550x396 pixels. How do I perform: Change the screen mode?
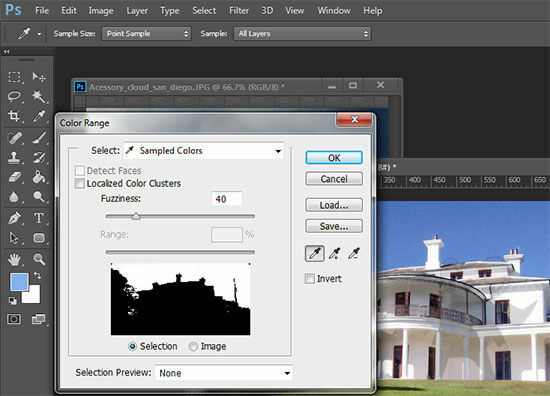pyautogui.click(x=38, y=319)
